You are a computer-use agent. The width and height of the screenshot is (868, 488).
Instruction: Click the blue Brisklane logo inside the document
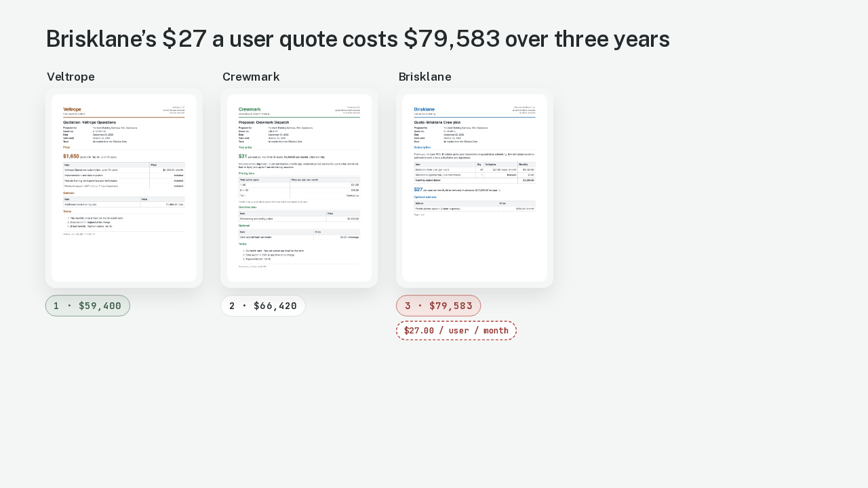pos(425,109)
